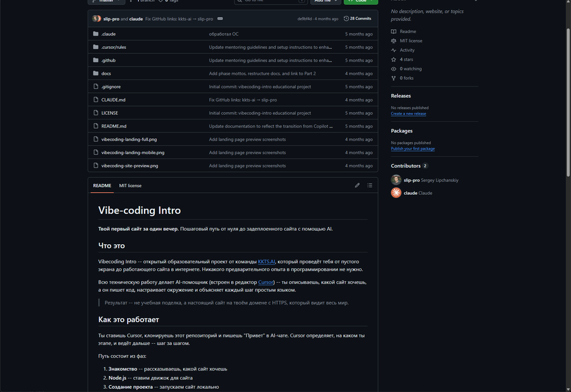Open Activity link in About sidebar
Screen dimensions: 571x392
407,50
